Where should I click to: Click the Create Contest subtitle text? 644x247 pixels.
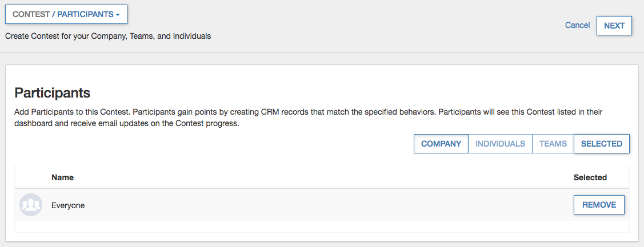pyautogui.click(x=108, y=36)
